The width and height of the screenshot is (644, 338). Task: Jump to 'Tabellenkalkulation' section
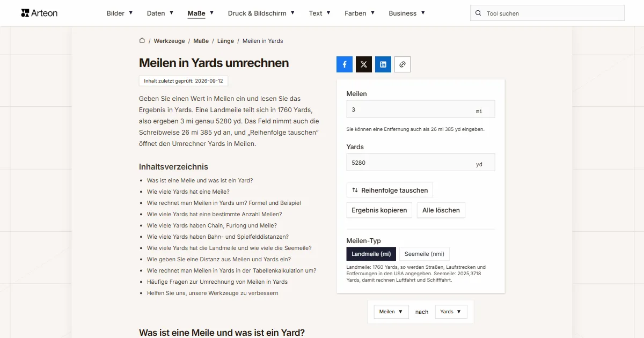point(232,270)
